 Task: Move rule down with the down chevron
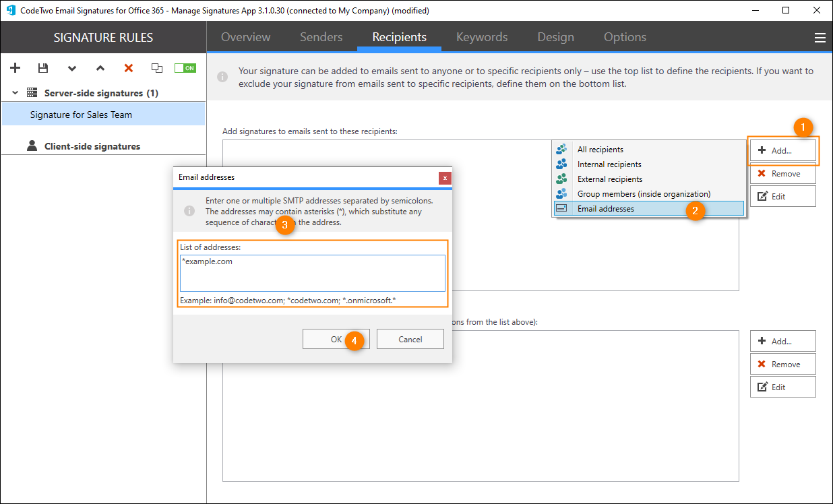point(72,68)
